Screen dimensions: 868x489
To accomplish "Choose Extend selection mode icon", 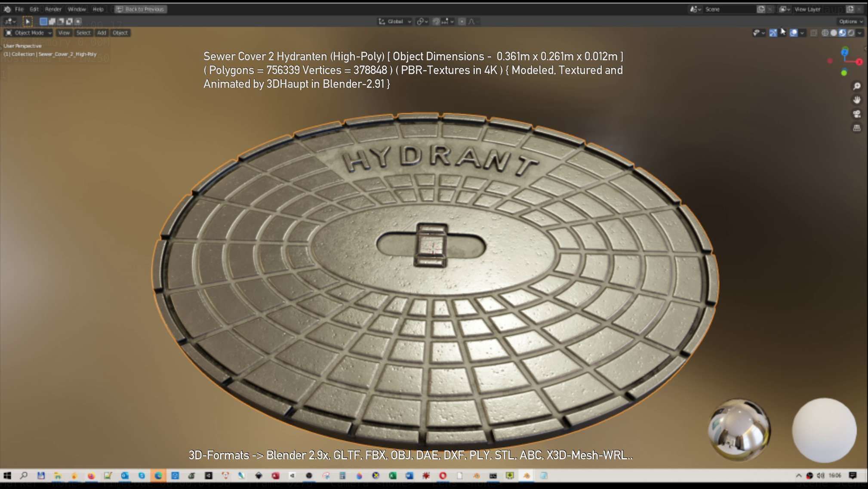I will pyautogui.click(x=52, y=21).
